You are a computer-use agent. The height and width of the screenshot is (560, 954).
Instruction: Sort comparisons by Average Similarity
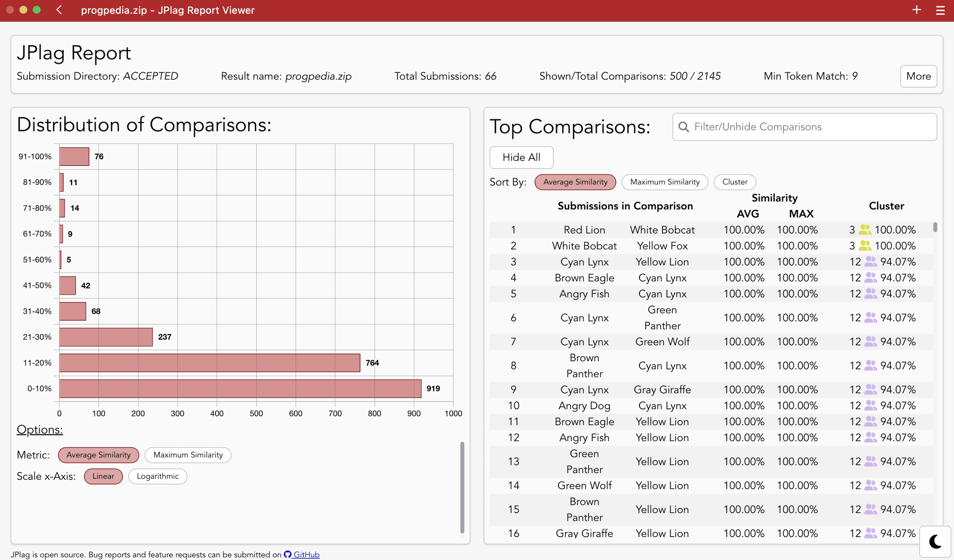(575, 182)
